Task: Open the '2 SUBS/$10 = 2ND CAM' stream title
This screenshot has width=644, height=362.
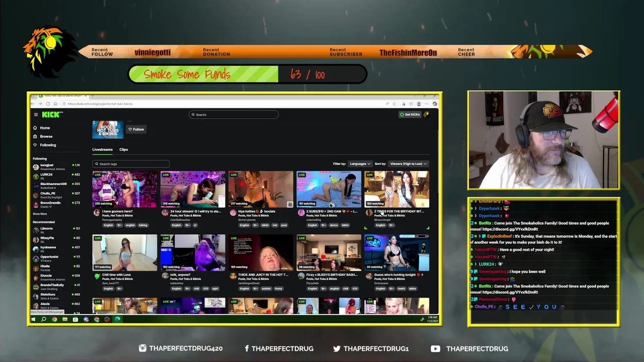Action: [332, 212]
